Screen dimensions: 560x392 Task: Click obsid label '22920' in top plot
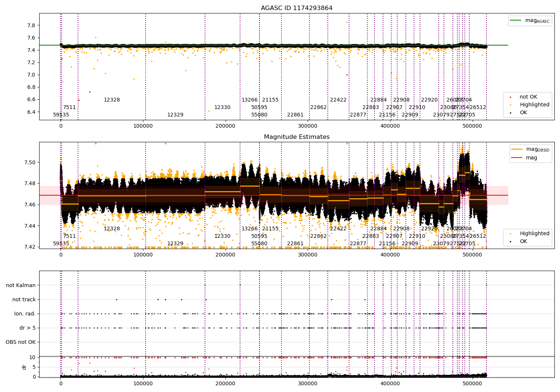point(429,100)
